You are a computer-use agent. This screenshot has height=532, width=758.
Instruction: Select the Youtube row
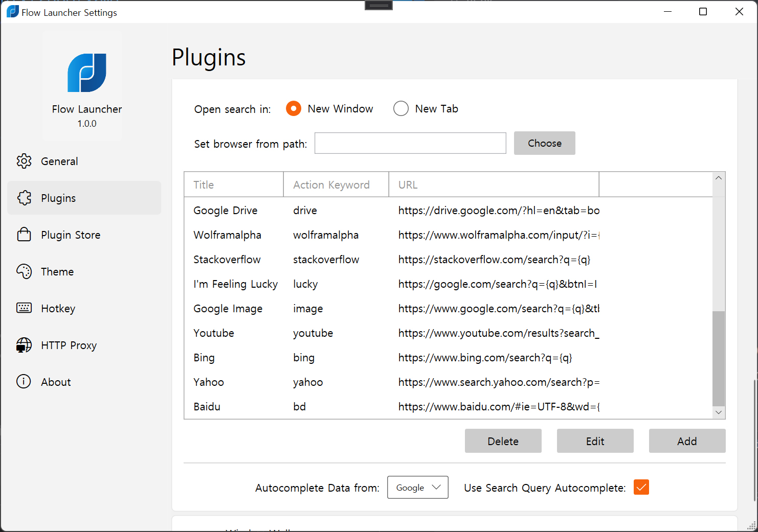448,333
